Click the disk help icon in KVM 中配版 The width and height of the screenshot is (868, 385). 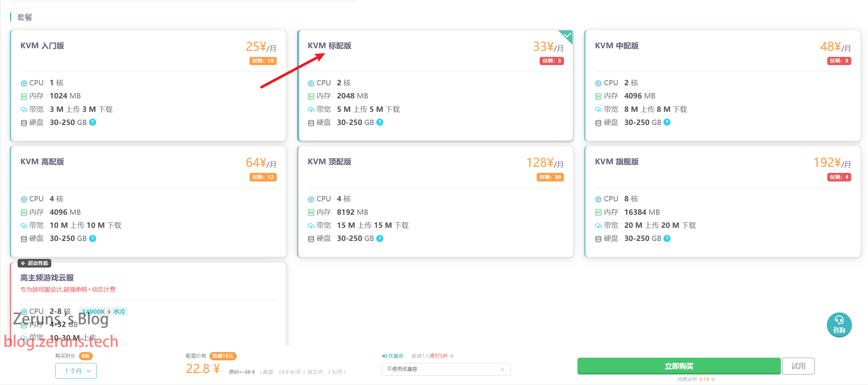click(667, 122)
